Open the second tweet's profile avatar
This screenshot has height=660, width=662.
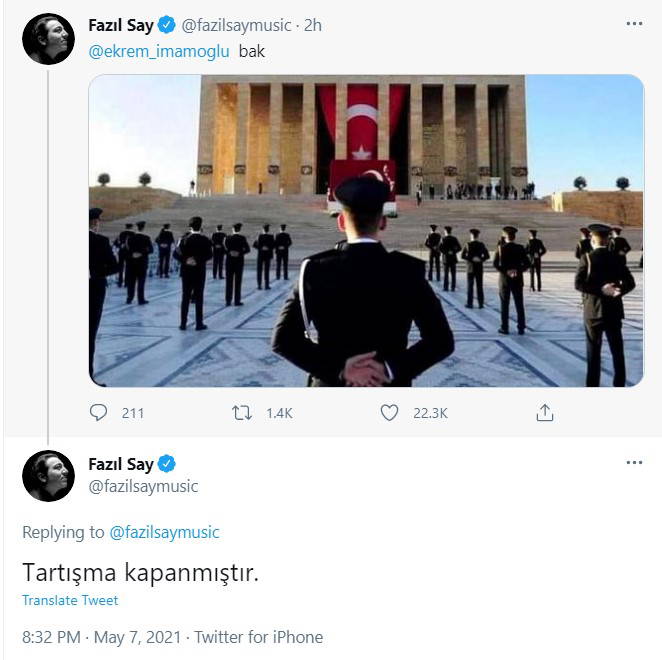tap(48, 475)
